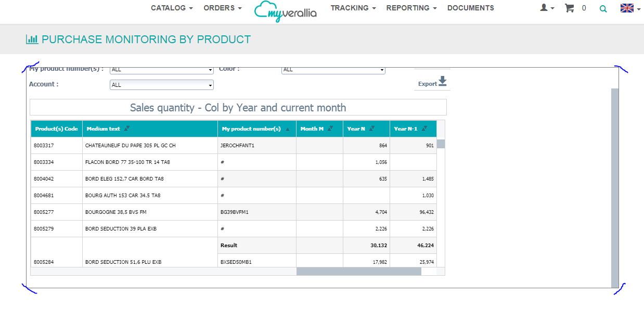
Task: Sort by Medium text column icon
Action: [127, 129]
